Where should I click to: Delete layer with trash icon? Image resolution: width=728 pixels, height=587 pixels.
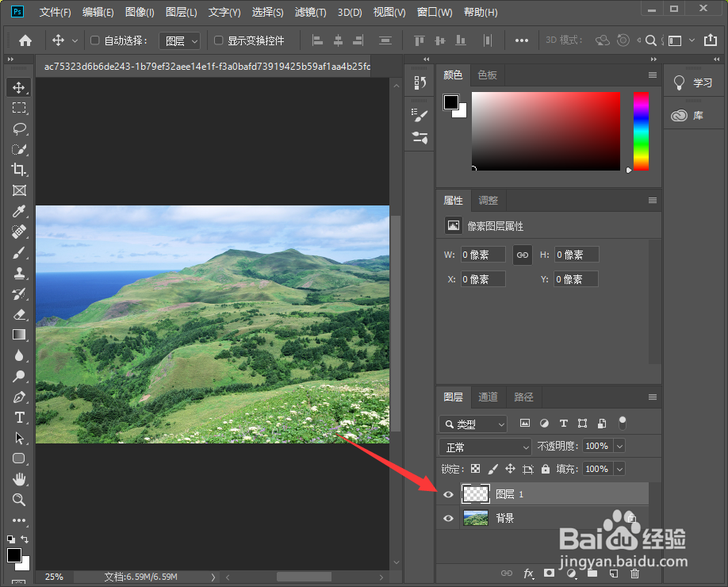click(634, 574)
